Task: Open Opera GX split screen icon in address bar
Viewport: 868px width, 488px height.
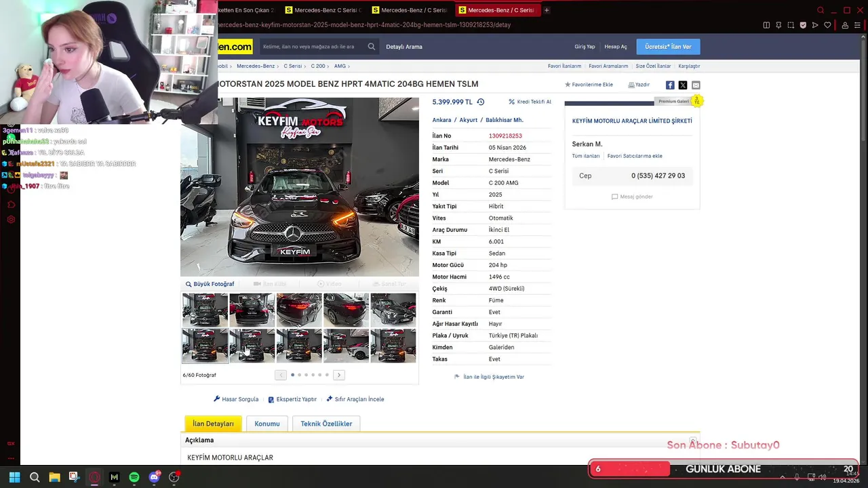Action: tap(766, 25)
